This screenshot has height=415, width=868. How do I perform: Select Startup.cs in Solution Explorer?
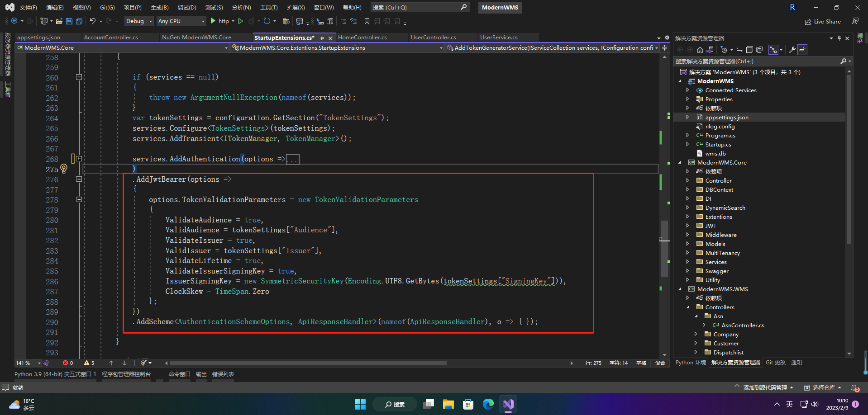[x=718, y=144]
